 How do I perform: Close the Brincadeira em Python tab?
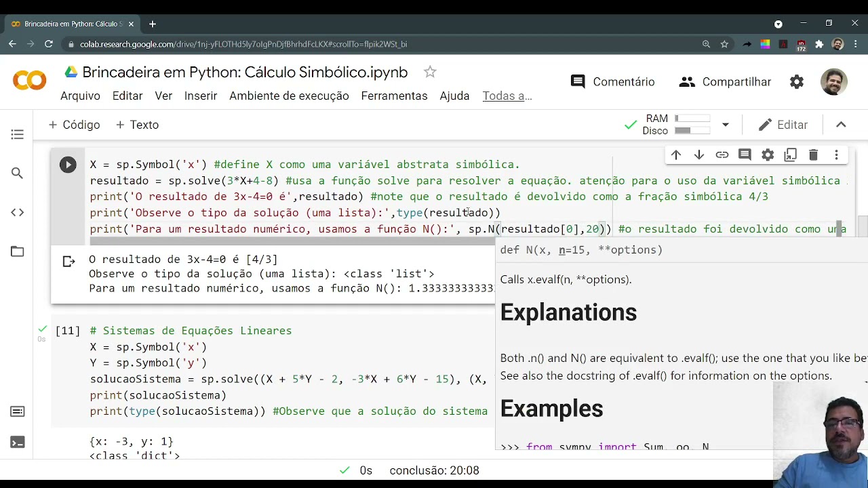(x=131, y=24)
